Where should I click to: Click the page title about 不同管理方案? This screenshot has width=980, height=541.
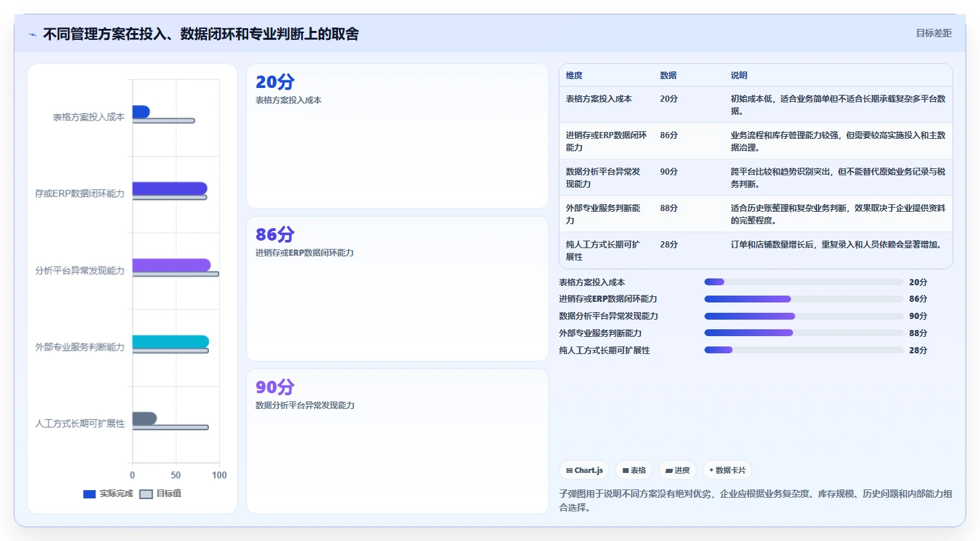coord(201,34)
